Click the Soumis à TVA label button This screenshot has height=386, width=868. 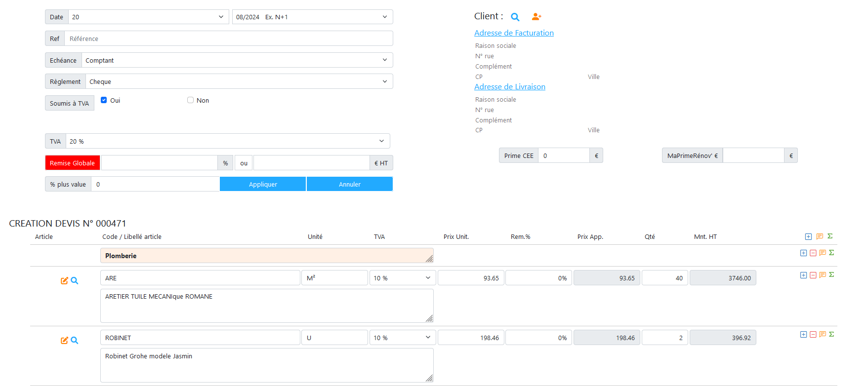point(70,103)
